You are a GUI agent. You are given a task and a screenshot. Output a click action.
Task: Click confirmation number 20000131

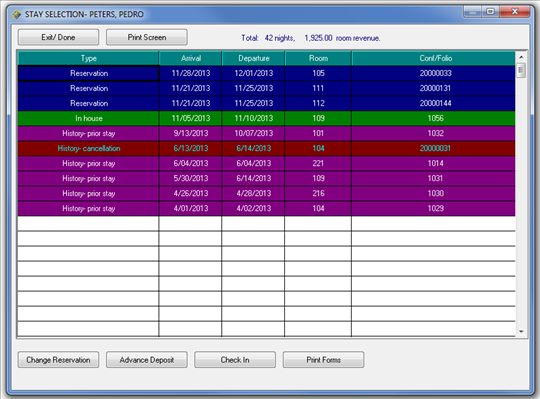tap(434, 88)
